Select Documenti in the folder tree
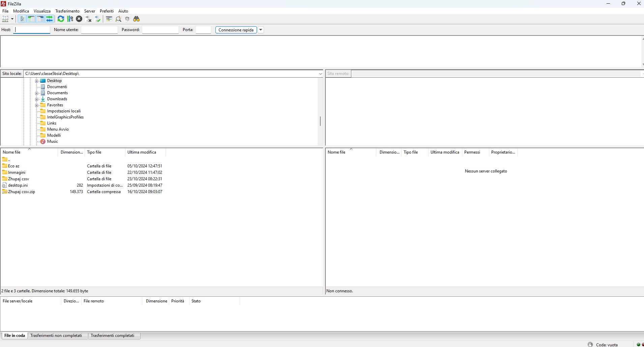This screenshot has width=644, height=347. click(x=57, y=87)
